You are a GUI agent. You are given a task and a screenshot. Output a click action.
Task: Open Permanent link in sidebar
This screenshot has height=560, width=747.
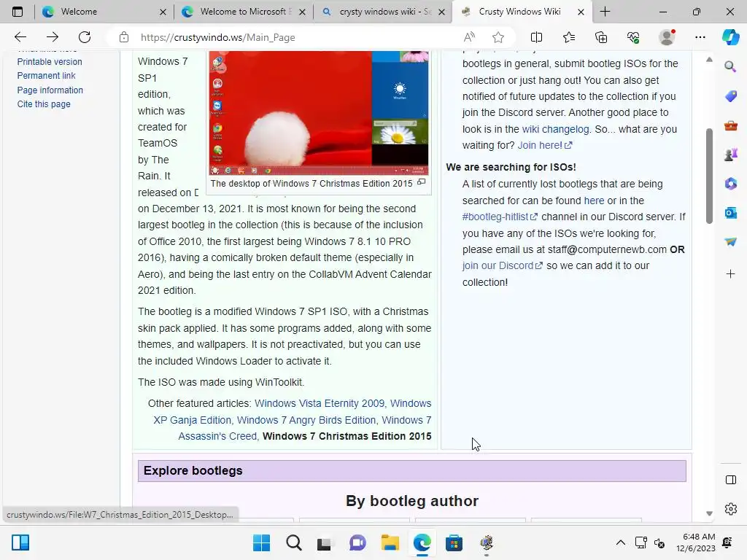[46, 76]
